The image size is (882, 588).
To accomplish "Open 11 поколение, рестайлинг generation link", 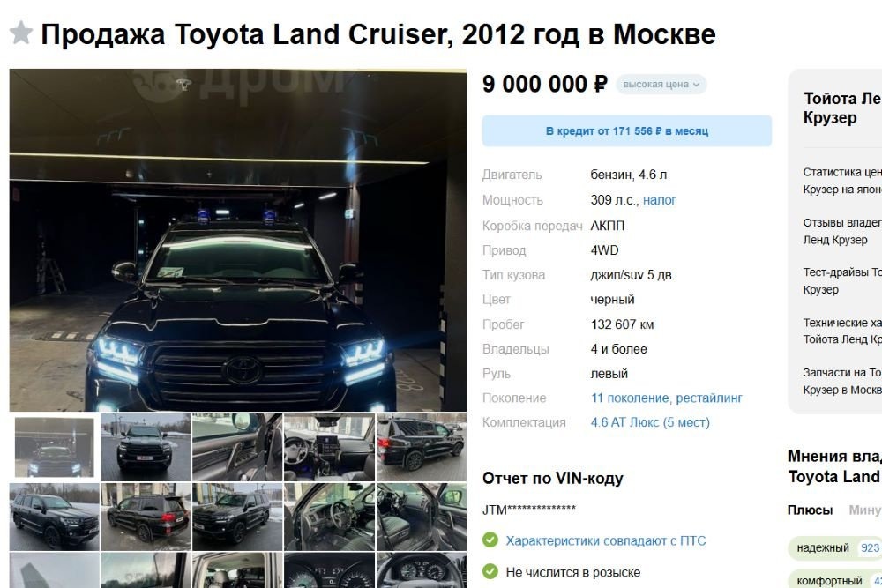I will (x=667, y=398).
